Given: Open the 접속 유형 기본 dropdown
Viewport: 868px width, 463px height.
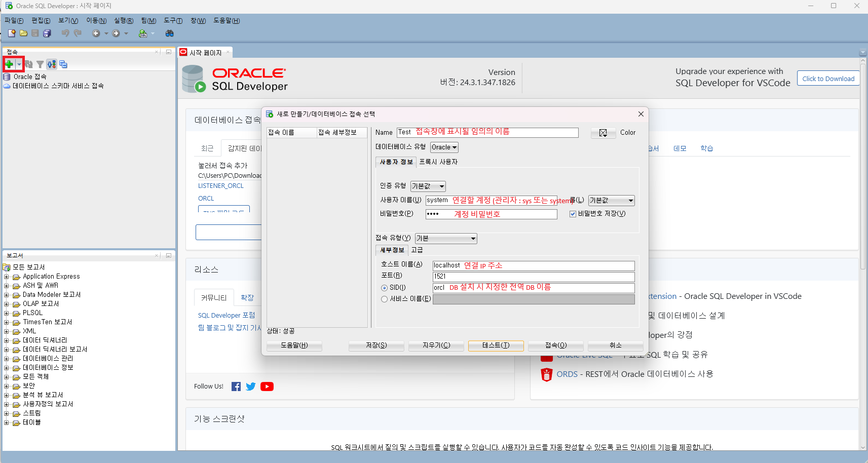Looking at the screenshot, I should tap(446, 238).
